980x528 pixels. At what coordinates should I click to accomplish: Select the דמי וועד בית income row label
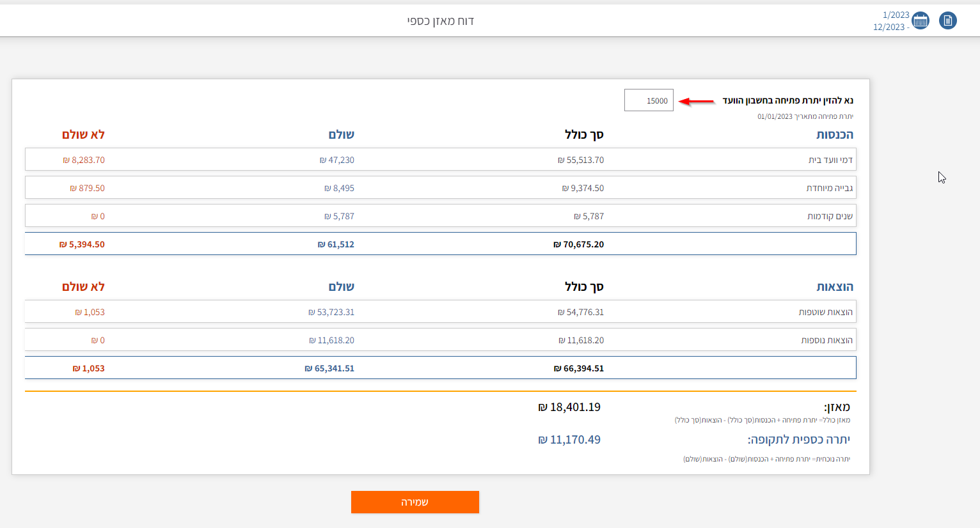tap(830, 160)
